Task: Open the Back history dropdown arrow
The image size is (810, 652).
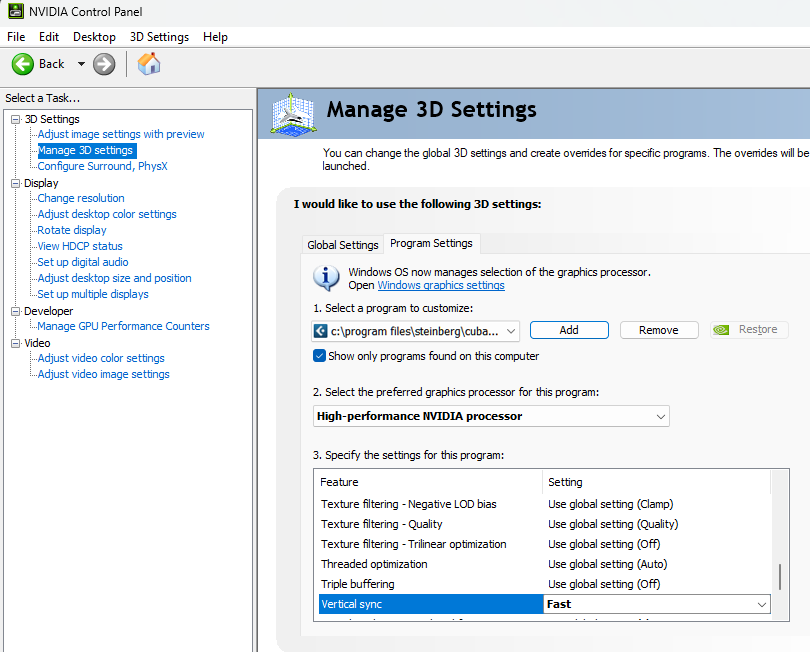Action: [81, 64]
